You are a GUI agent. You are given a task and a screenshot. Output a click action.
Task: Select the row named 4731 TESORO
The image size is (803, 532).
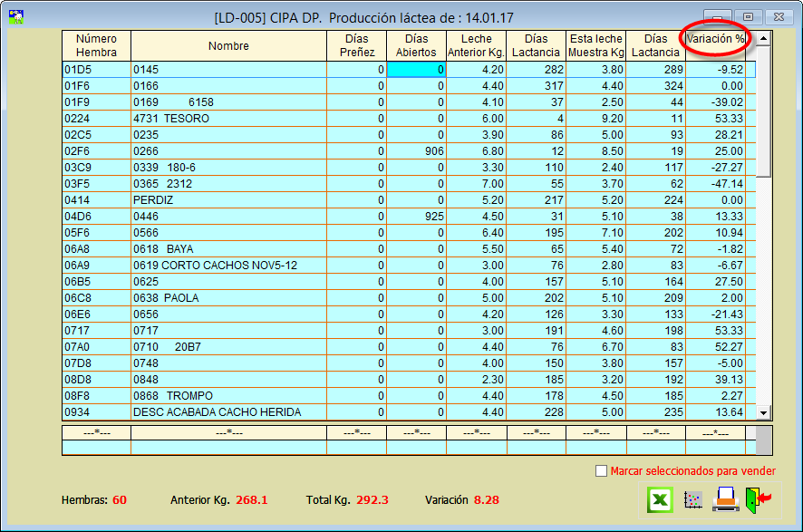(228, 119)
